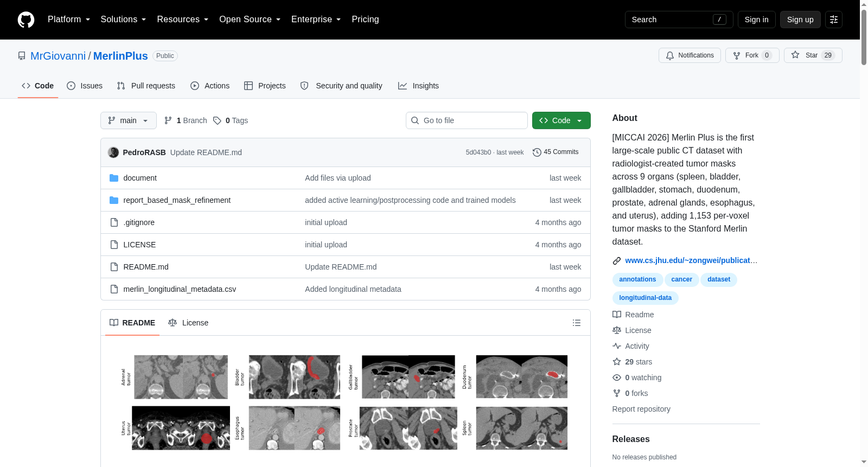Click the LICENSE file icon
Image resolution: width=868 pixels, height=467 pixels.
coord(114,245)
